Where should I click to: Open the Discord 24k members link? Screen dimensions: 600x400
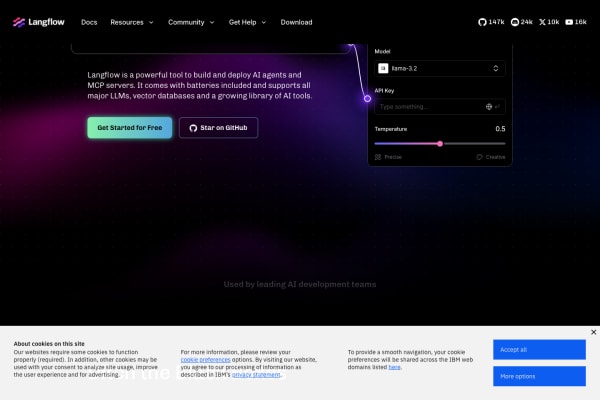(x=522, y=22)
